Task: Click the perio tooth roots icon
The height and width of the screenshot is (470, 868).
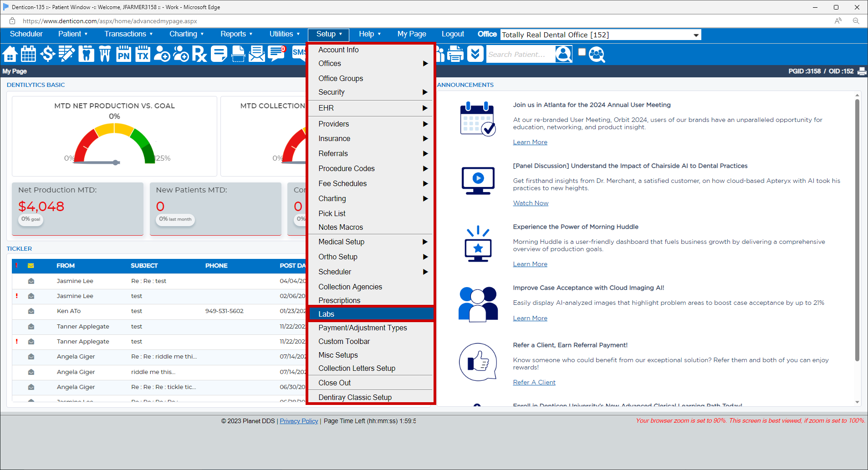Action: (105, 54)
